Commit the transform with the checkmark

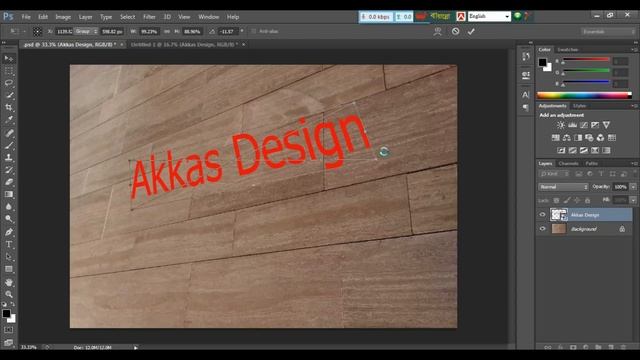(471, 31)
